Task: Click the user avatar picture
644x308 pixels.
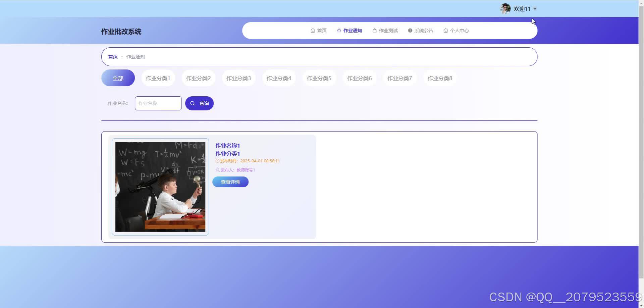Action: click(505, 9)
